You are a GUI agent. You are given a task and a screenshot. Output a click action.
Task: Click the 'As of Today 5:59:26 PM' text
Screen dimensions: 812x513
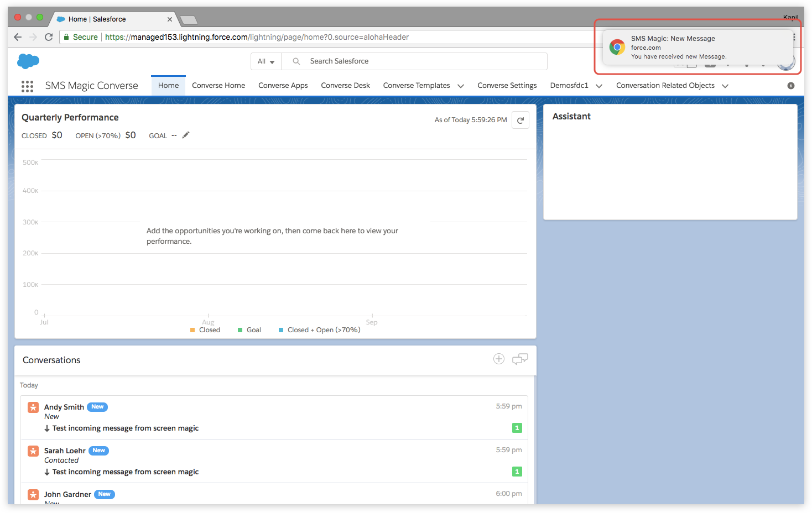tap(471, 120)
